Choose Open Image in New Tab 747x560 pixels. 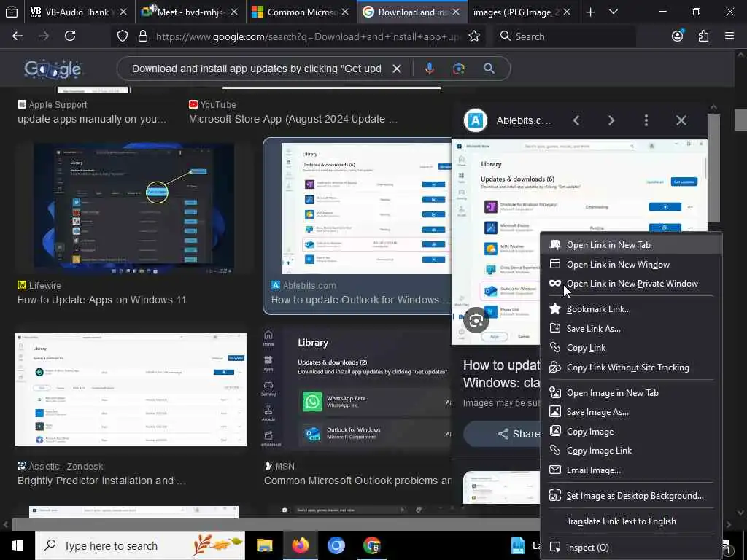point(632,393)
